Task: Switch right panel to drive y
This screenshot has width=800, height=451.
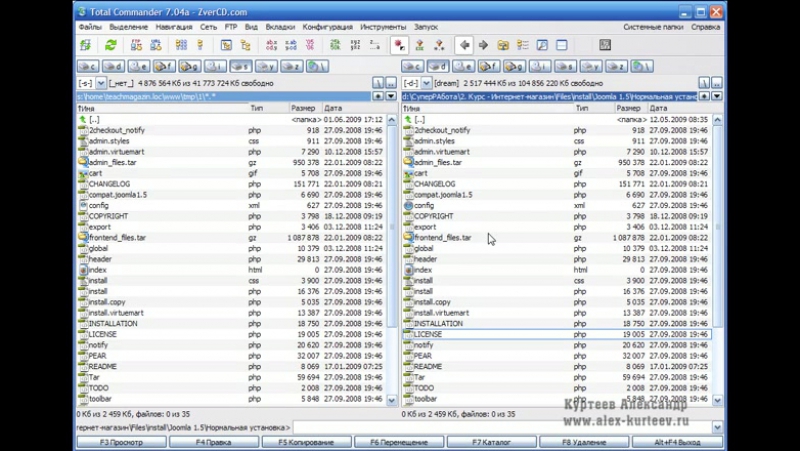Action: 591,66
